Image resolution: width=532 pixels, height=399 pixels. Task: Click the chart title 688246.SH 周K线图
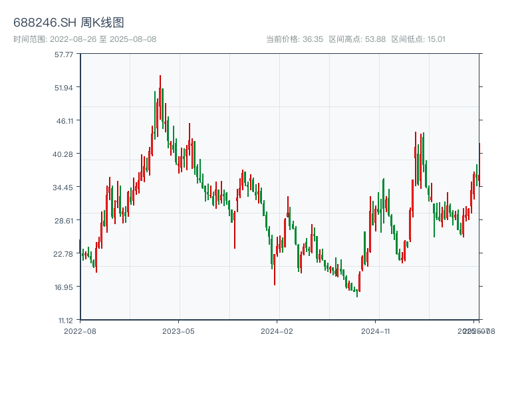68,23
